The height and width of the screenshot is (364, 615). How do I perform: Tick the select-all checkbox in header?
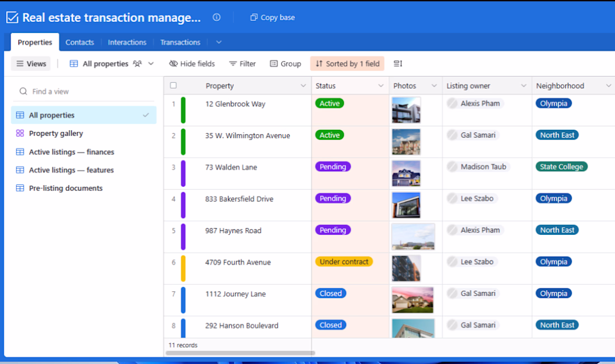[x=173, y=86]
